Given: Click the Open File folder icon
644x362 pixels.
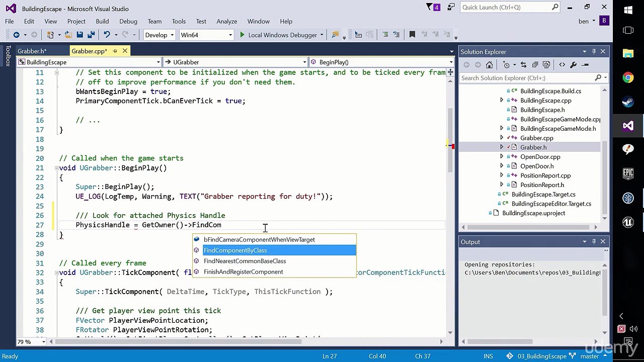Looking at the screenshot, I should [68, 35].
